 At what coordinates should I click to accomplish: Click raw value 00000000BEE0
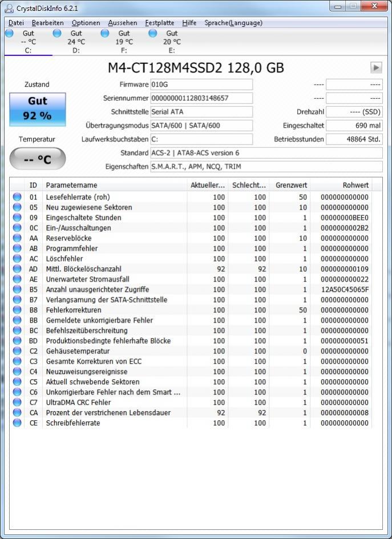pyautogui.click(x=345, y=218)
